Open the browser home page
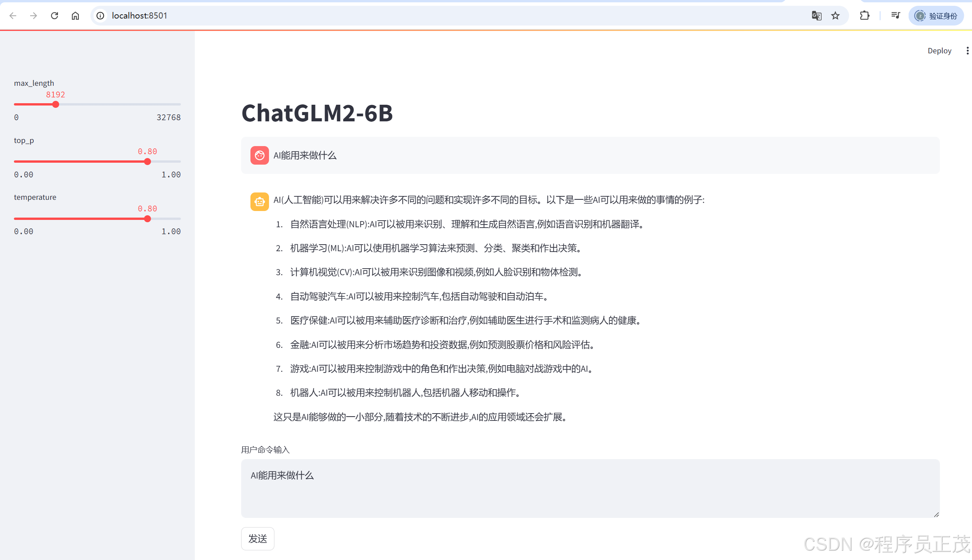Viewport: 972px width, 560px height. point(75,15)
